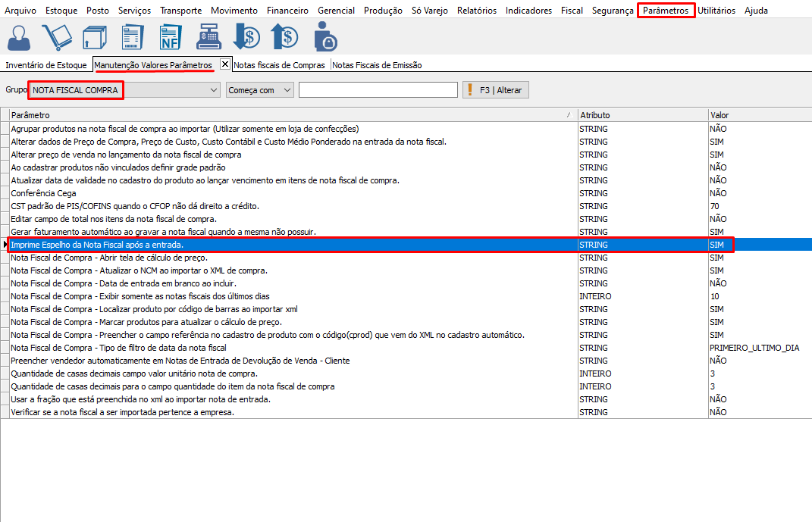The image size is (812, 522).
Task: Expand the Grupo NOTA FISCAL COMPRA dropdown
Action: coord(213,90)
